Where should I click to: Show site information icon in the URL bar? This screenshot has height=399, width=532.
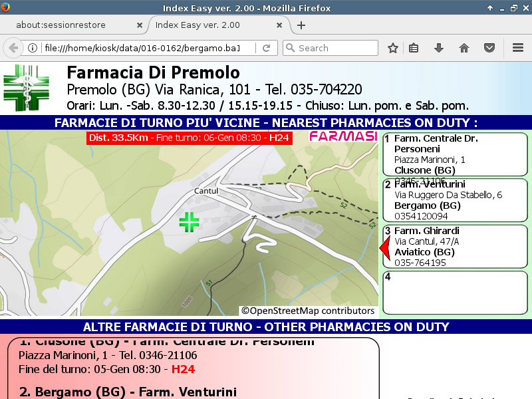[x=32, y=48]
